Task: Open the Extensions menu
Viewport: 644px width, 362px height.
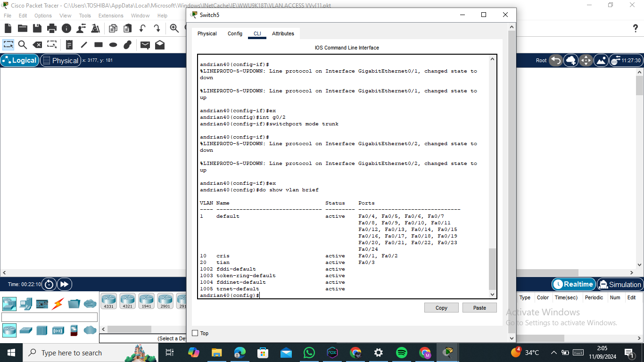Action: tap(111, 16)
